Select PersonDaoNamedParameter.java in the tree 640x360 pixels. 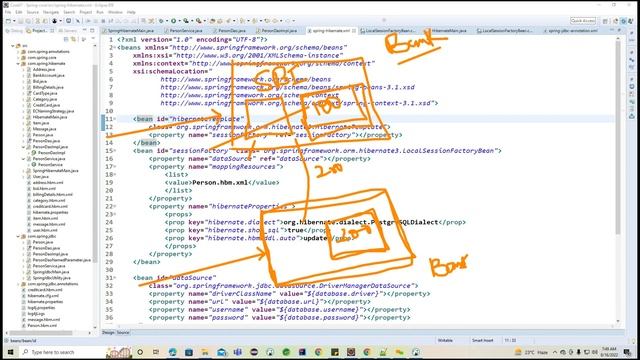62,260
